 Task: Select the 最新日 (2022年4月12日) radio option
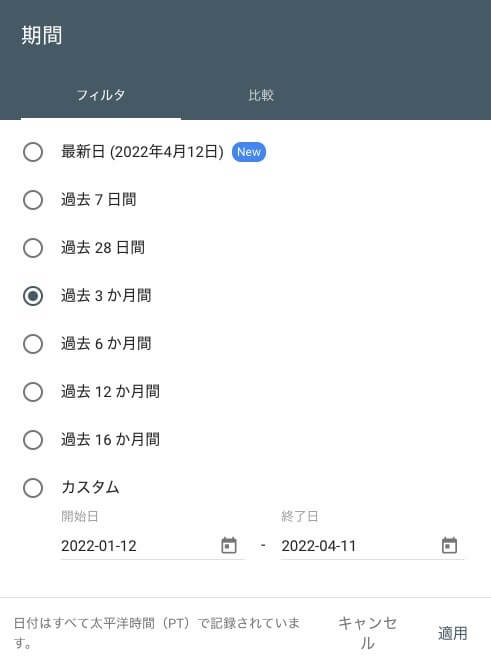tap(33, 152)
